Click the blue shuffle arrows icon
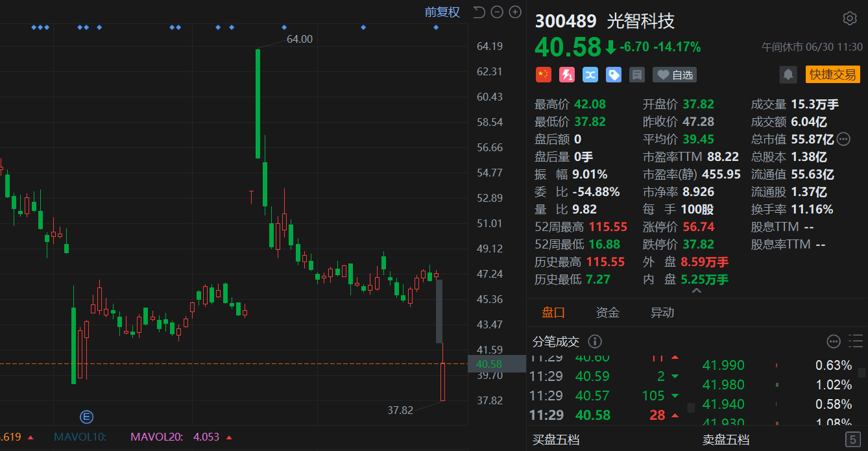The width and height of the screenshot is (868, 451). [590, 75]
